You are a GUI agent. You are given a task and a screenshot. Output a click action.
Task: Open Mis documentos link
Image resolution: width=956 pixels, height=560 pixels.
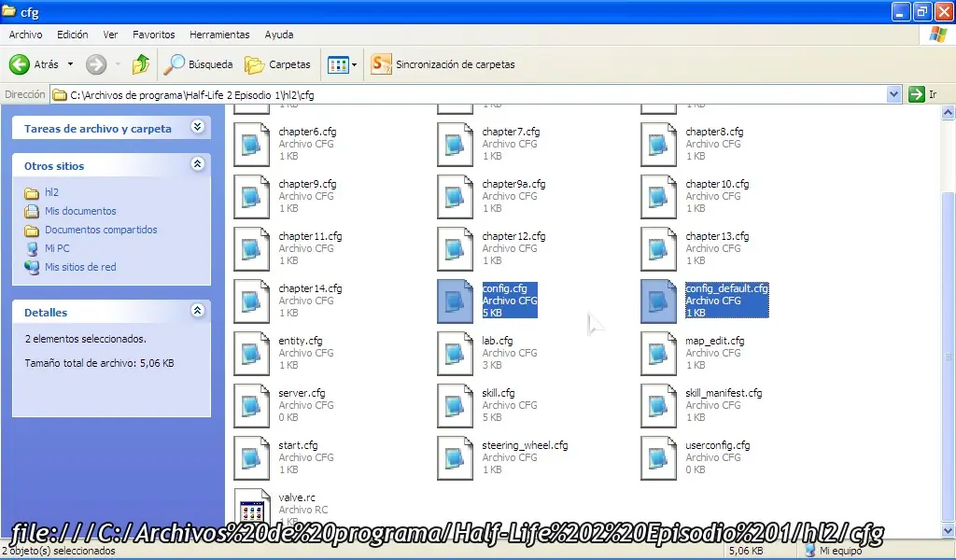point(80,211)
